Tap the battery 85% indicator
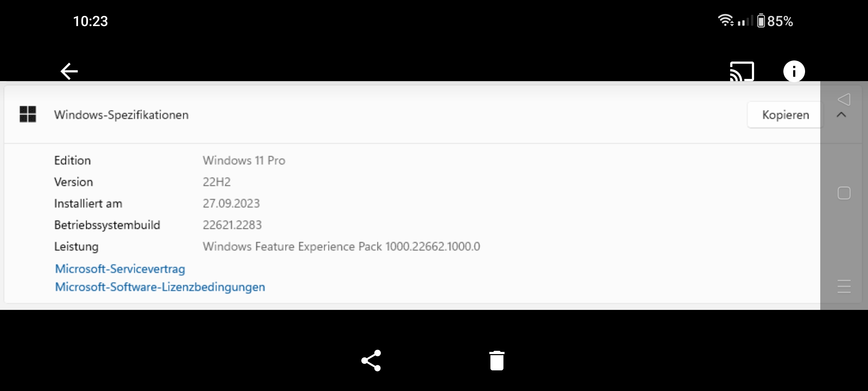Screen dimensions: 868x391 (x=775, y=21)
